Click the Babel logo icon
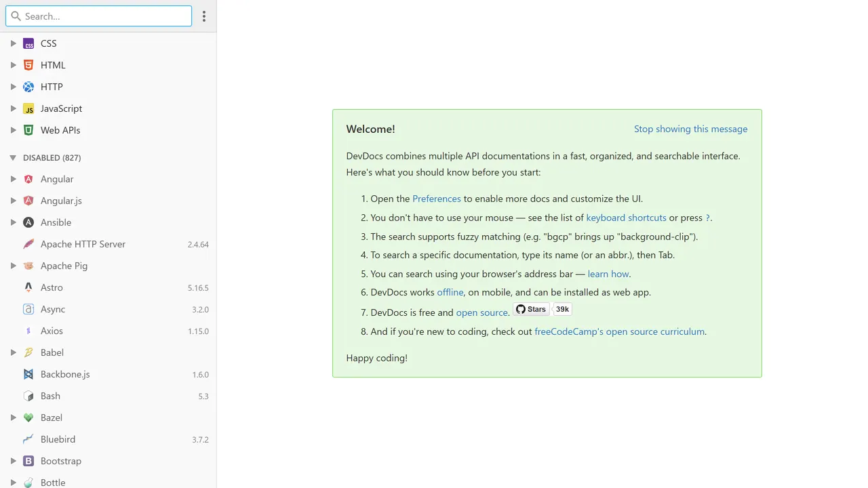Image resolution: width=868 pixels, height=488 pixels. click(28, 352)
